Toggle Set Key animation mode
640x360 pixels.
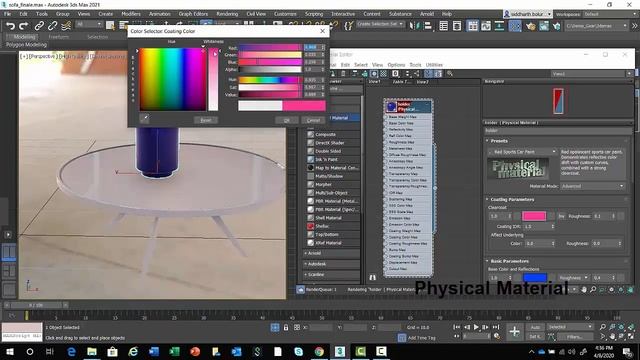tap(535, 337)
